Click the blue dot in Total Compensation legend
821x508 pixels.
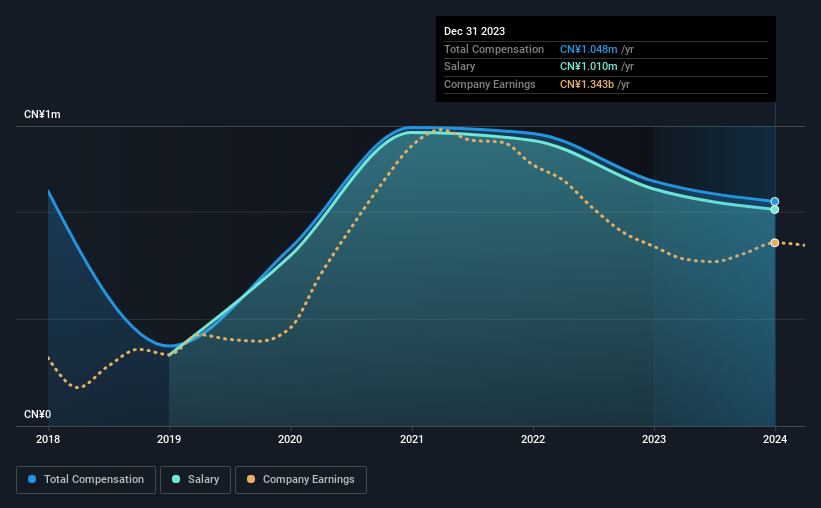point(32,479)
